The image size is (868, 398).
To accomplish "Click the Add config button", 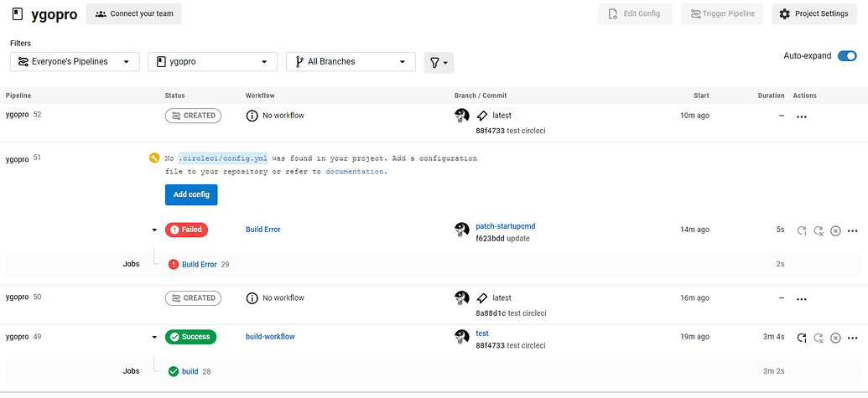I will coord(191,194).
